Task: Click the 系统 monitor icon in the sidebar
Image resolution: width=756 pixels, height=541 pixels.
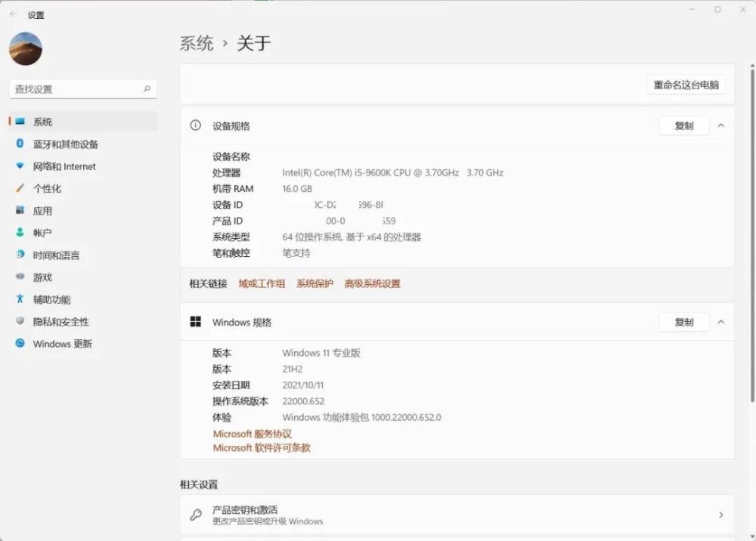Action: 20,122
